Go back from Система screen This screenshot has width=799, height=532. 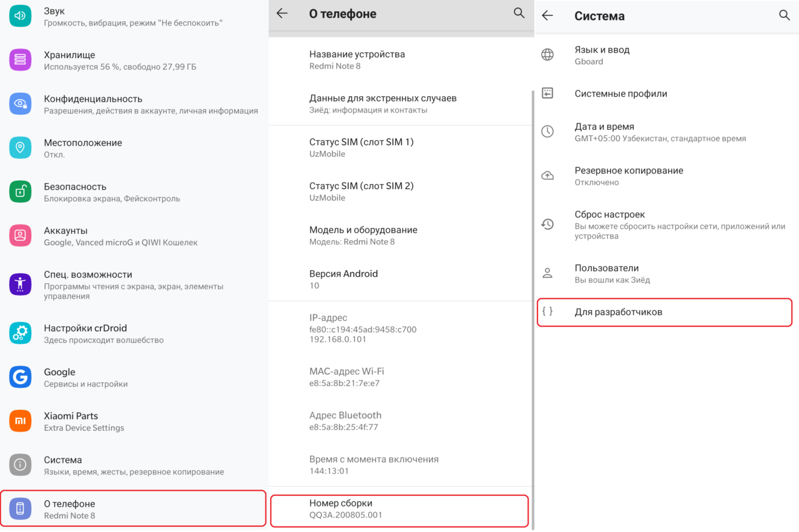click(x=547, y=16)
